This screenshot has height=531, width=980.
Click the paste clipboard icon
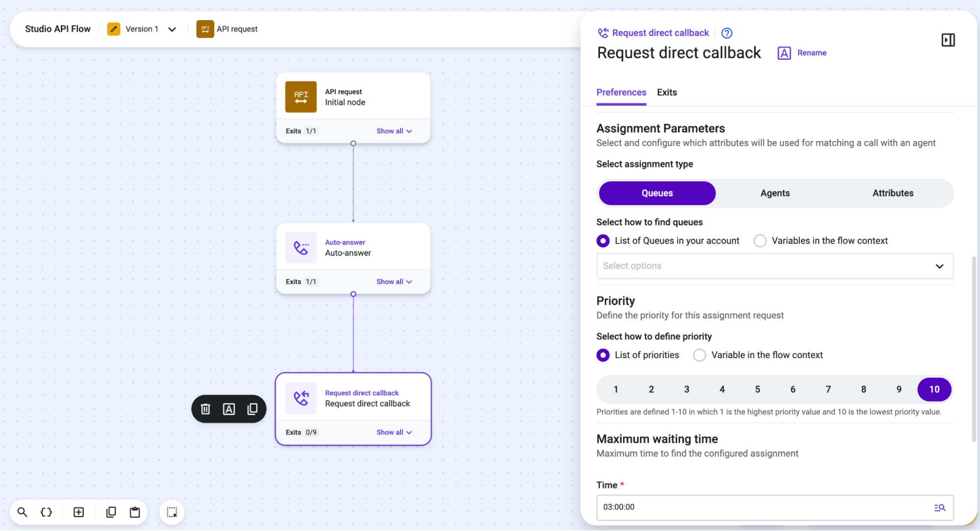coord(135,512)
